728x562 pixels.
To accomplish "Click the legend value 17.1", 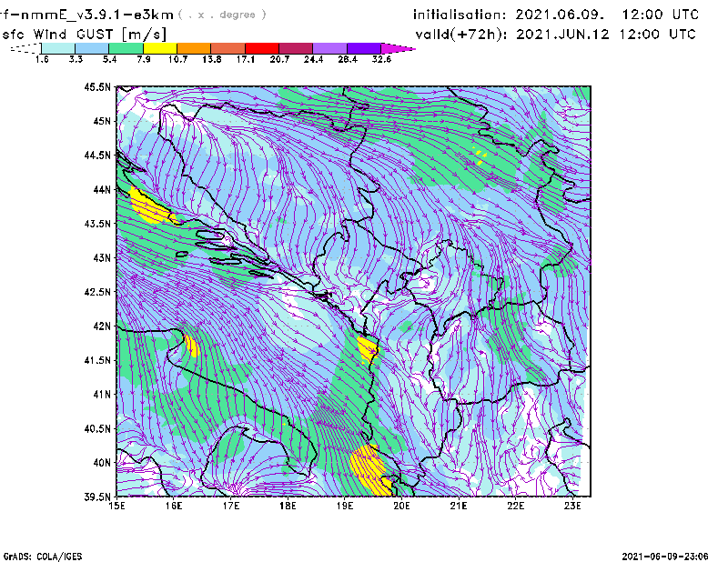I will click(x=246, y=59).
